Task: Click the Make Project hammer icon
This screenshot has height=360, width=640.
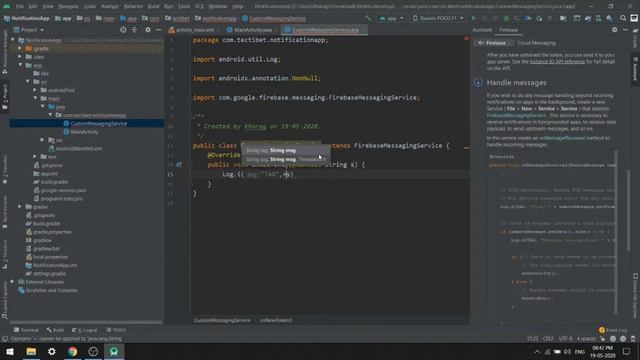Action: (368, 18)
